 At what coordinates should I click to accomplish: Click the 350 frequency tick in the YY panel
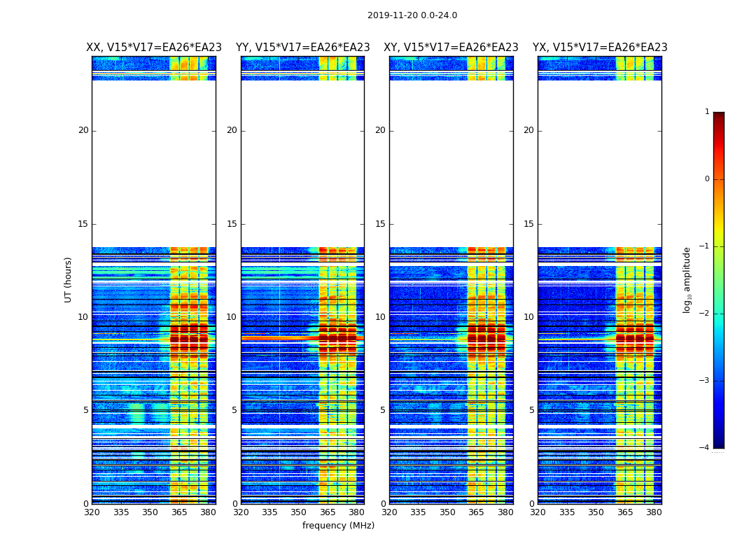tap(299, 512)
